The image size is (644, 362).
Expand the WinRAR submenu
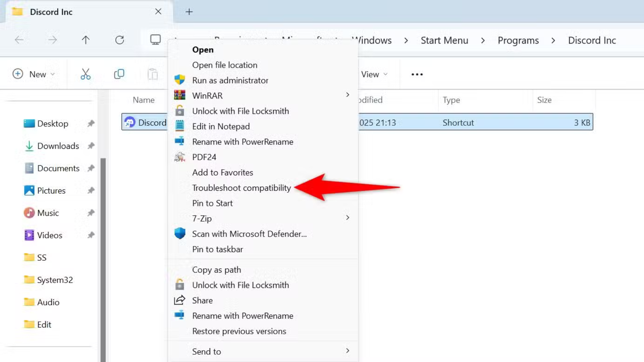point(347,95)
